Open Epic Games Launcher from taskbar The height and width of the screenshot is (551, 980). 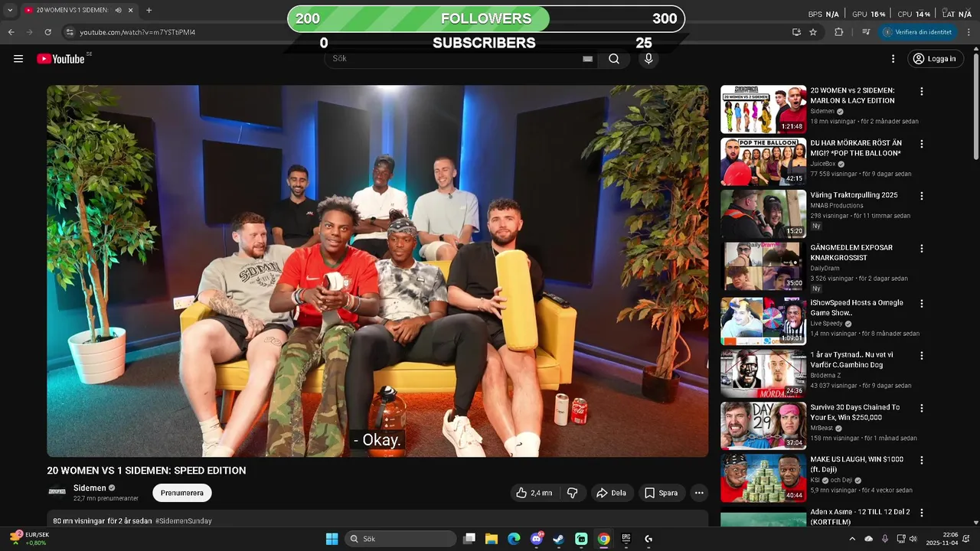point(626,539)
